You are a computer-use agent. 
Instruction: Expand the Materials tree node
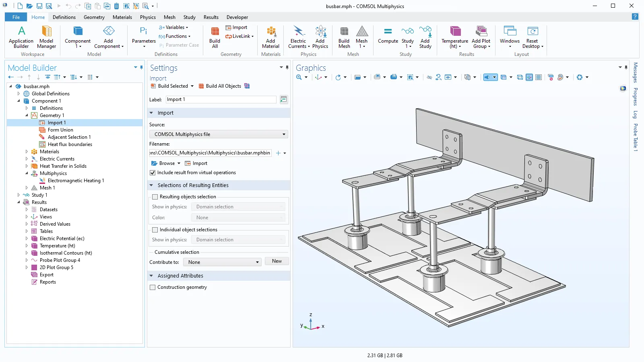click(27, 152)
